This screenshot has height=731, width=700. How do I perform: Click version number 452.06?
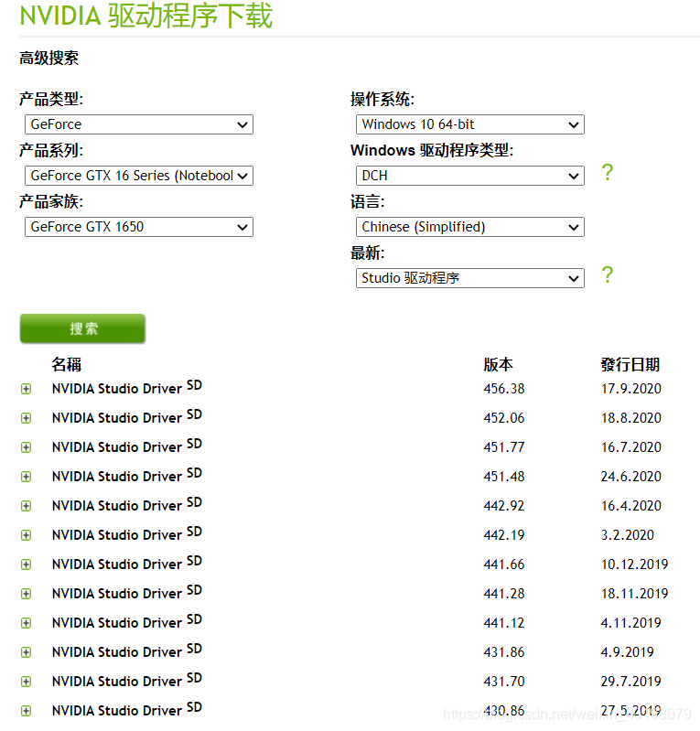504,418
